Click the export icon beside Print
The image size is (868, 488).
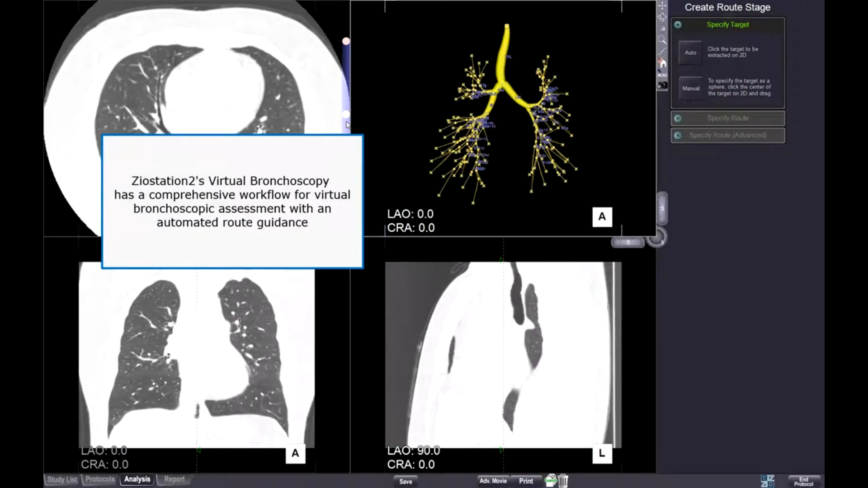pos(551,480)
